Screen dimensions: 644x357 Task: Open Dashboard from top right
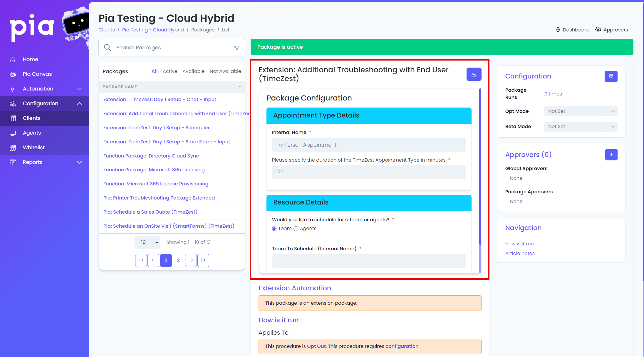pos(572,30)
